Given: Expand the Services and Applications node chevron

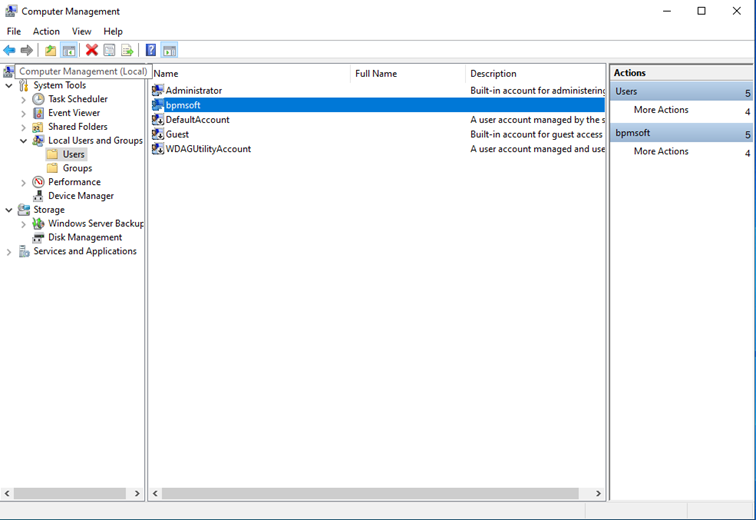Looking at the screenshot, I should [9, 252].
